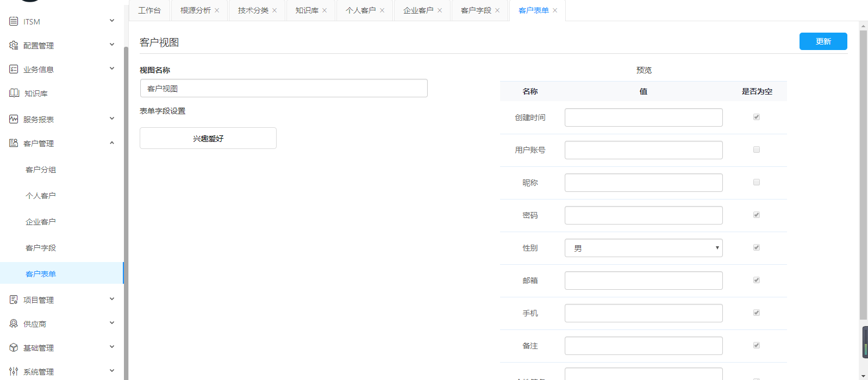Toggle 是否为空 checkbox for 昵称
Image resolution: width=868 pixels, height=380 pixels.
[x=756, y=182]
